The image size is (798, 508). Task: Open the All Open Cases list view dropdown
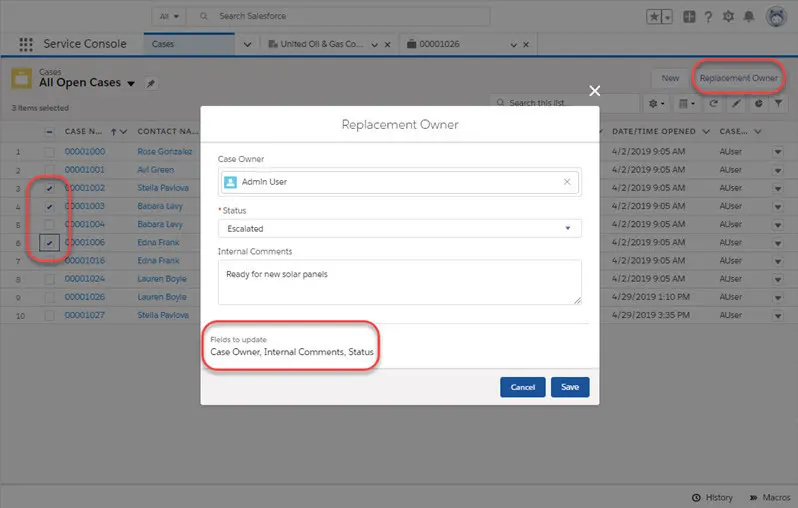tap(131, 83)
